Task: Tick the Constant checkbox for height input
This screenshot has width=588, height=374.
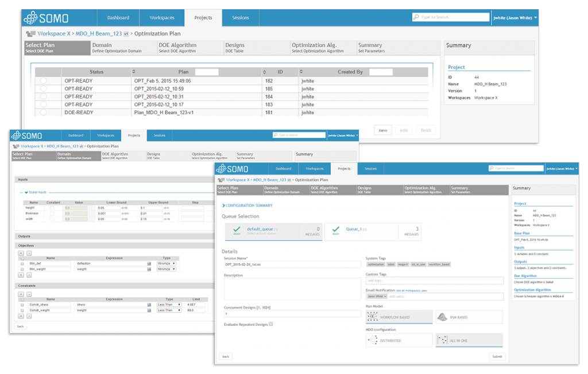Action: [x=52, y=208]
